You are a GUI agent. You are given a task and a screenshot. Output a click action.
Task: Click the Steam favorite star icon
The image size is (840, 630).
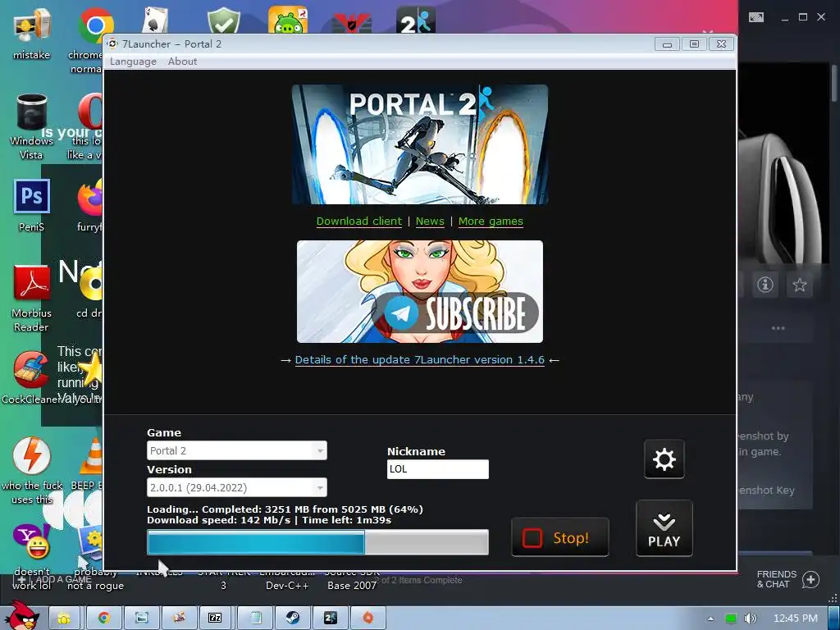point(799,285)
